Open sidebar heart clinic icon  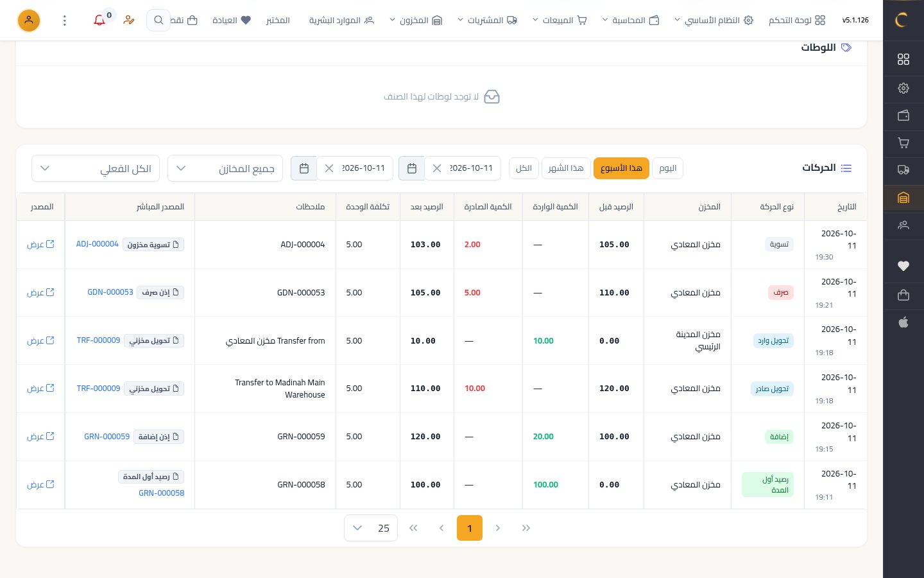pos(903,266)
